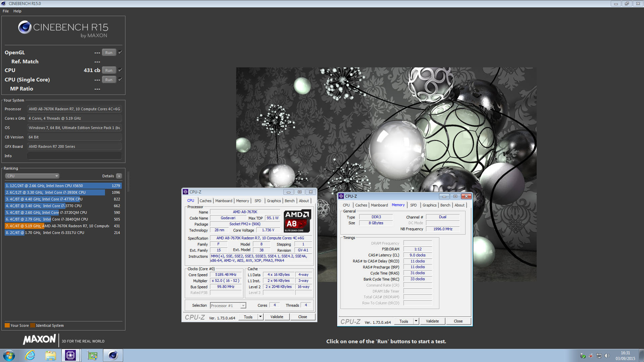Open the File menu
This screenshot has height=362, width=644.
(x=6, y=11)
